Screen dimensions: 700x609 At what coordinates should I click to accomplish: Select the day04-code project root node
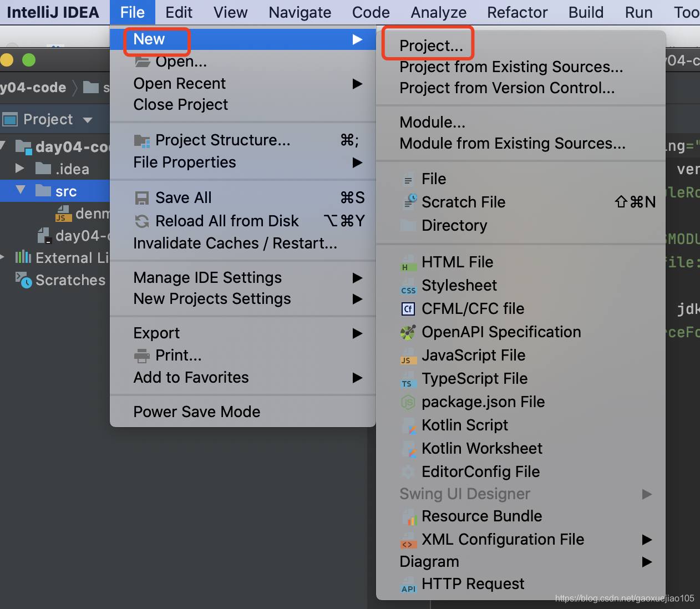click(x=55, y=146)
